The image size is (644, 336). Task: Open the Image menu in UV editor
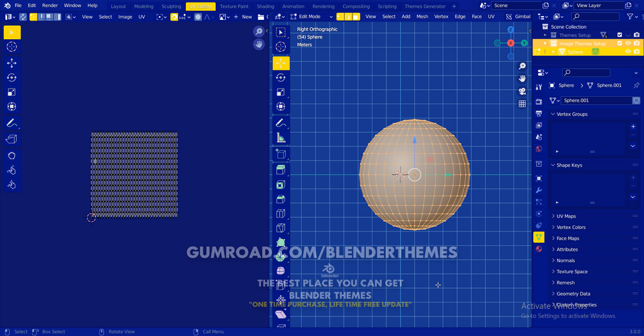(125, 17)
